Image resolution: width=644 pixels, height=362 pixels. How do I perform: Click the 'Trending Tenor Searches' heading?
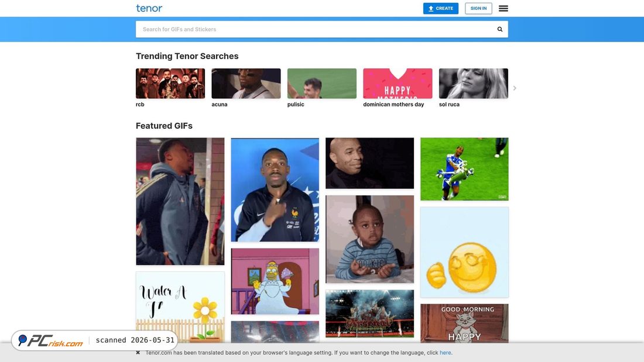(187, 56)
